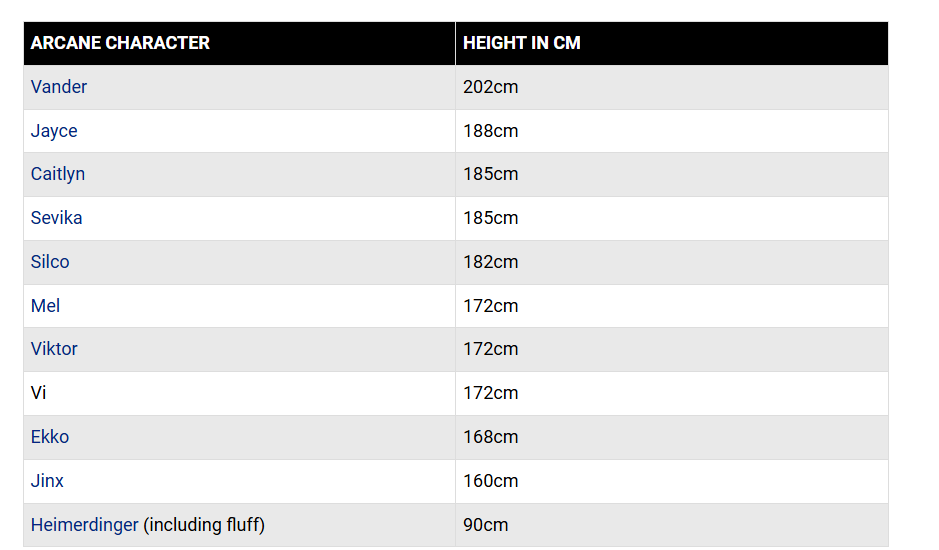This screenshot has width=939, height=550.
Task: Click the 202cm height cell
Action: pos(672,87)
